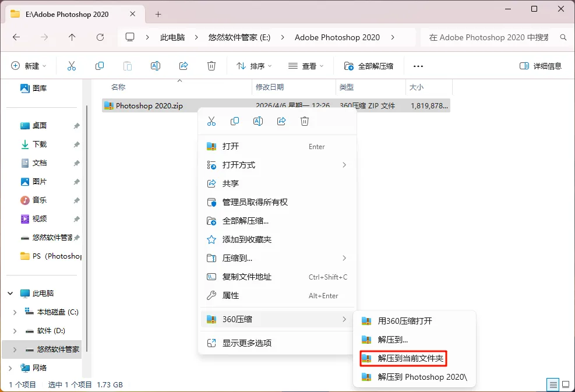Image resolution: width=575 pixels, height=392 pixels.
Task: Click the Delete icon in the context menu
Action: tap(304, 121)
